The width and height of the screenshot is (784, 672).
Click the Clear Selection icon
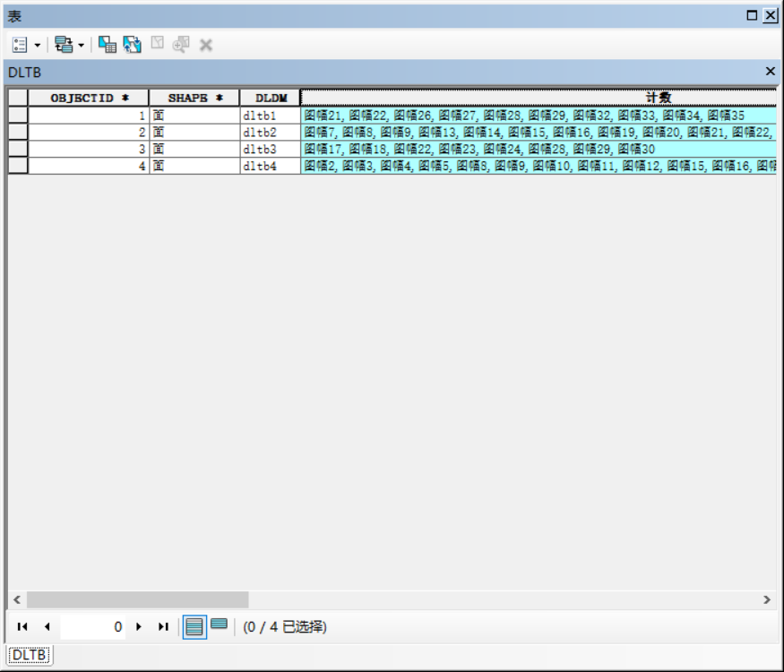tap(157, 44)
